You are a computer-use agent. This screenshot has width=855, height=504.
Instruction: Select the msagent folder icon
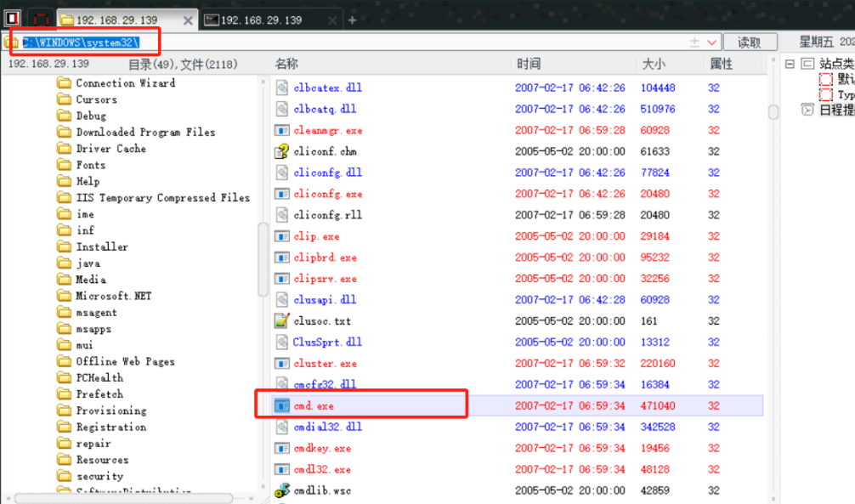[x=65, y=312]
